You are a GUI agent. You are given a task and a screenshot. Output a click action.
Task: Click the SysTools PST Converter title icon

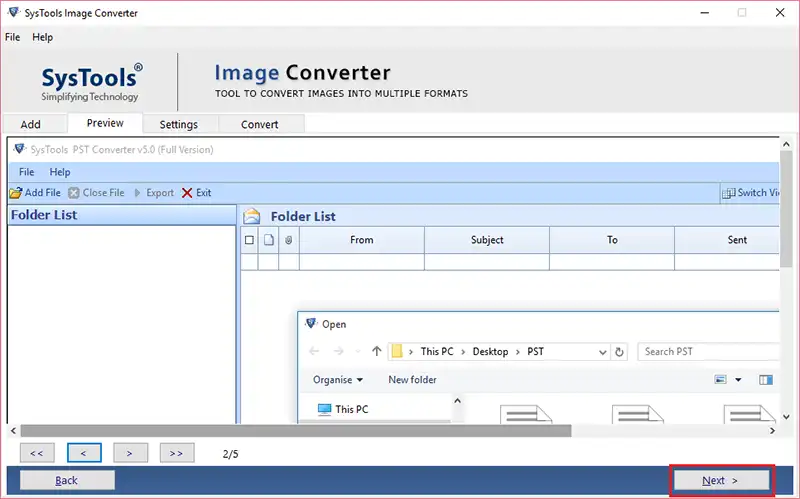19,149
